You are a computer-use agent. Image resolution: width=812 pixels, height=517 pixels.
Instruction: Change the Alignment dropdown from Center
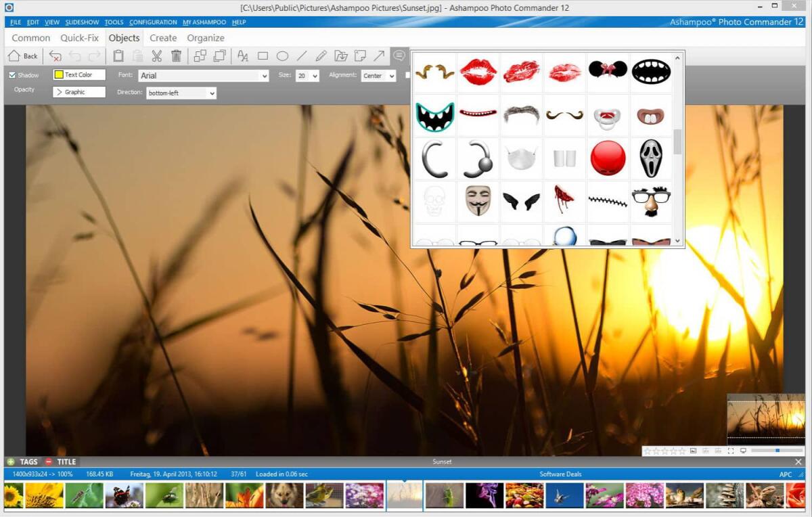click(x=378, y=75)
